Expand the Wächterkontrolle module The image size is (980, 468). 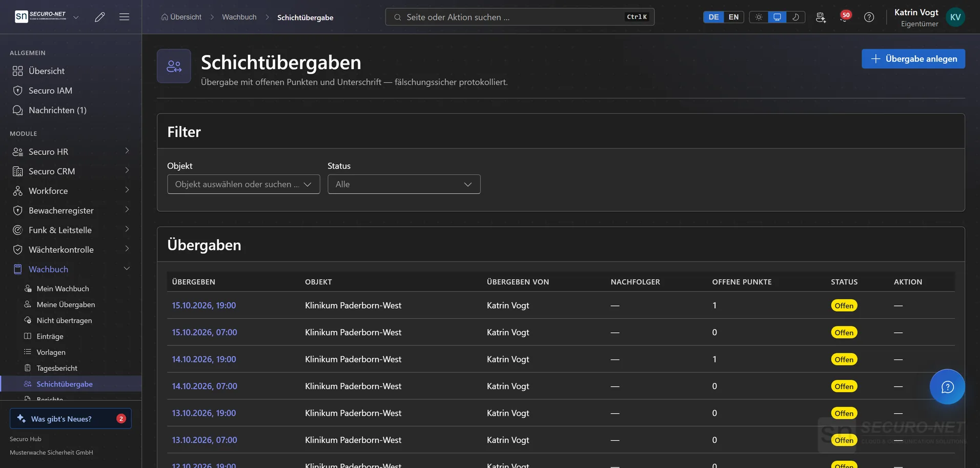(71, 249)
